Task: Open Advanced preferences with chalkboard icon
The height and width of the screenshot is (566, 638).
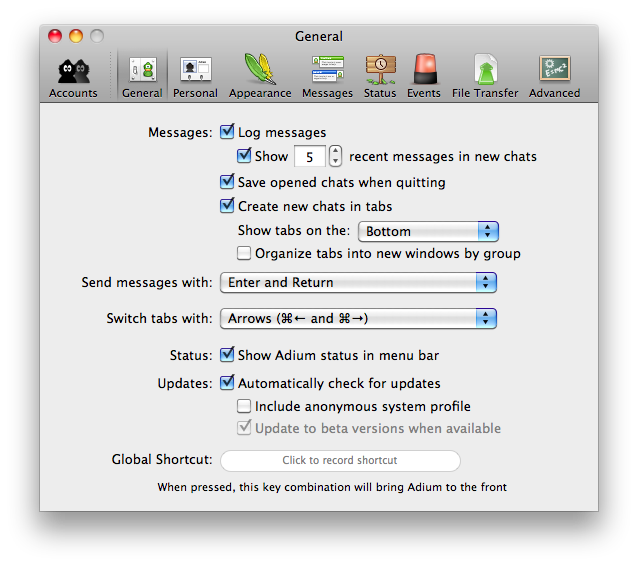Action: coord(554,77)
